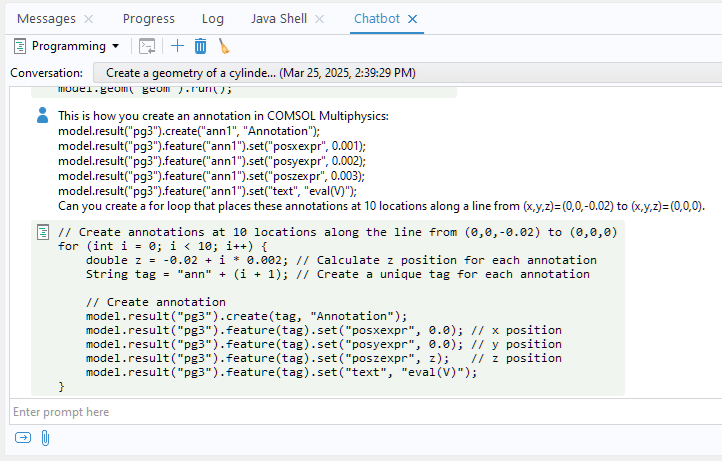
Task: Close the Java Shell tab
Action: (x=319, y=19)
